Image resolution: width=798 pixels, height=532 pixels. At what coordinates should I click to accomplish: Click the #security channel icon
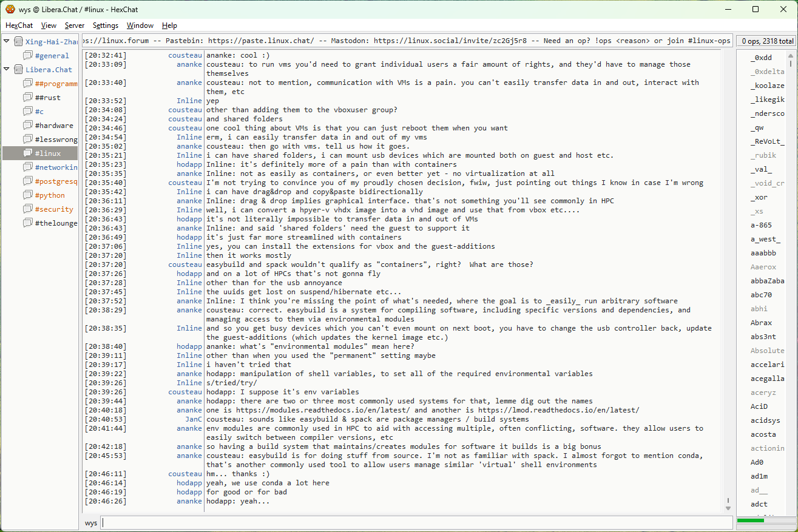pos(28,209)
